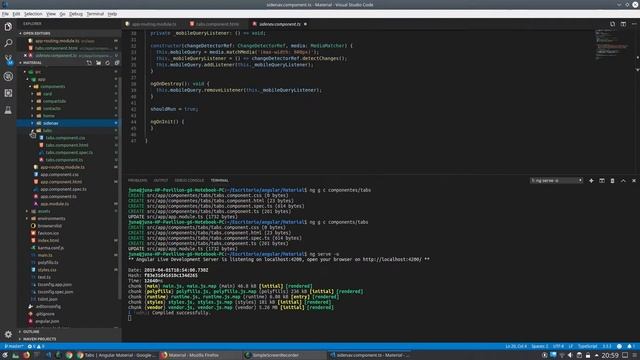
Task: Close sidenav.component.ts in Open Editors list
Action: point(25,55)
